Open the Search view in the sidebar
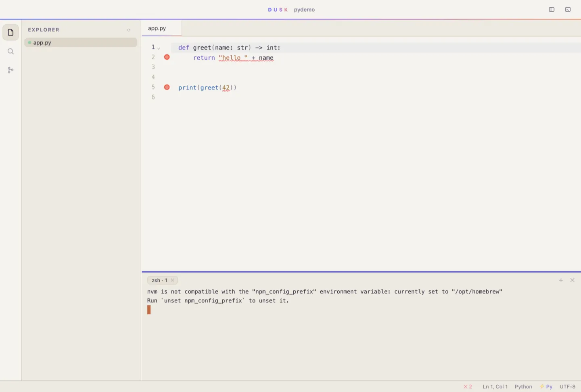Screen dimensions: 581x392 (10, 51)
